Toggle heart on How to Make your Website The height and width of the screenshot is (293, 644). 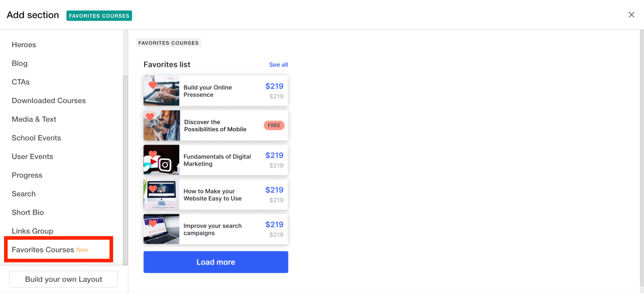(x=153, y=188)
